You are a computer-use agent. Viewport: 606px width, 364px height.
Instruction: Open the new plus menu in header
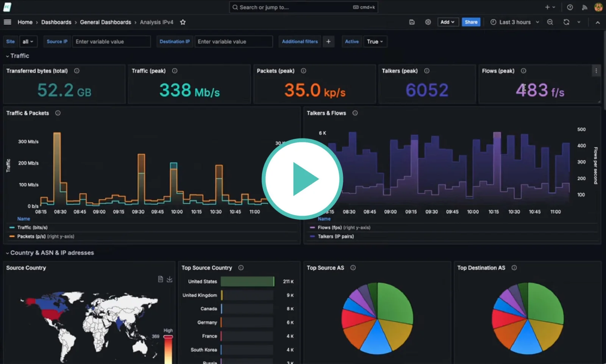[x=550, y=7]
